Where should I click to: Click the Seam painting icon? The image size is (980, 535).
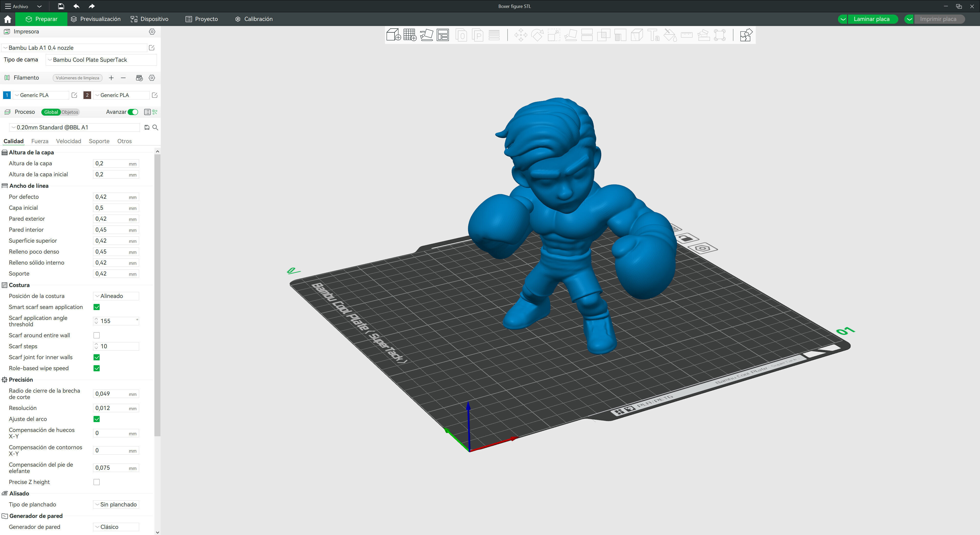pyautogui.click(x=637, y=35)
